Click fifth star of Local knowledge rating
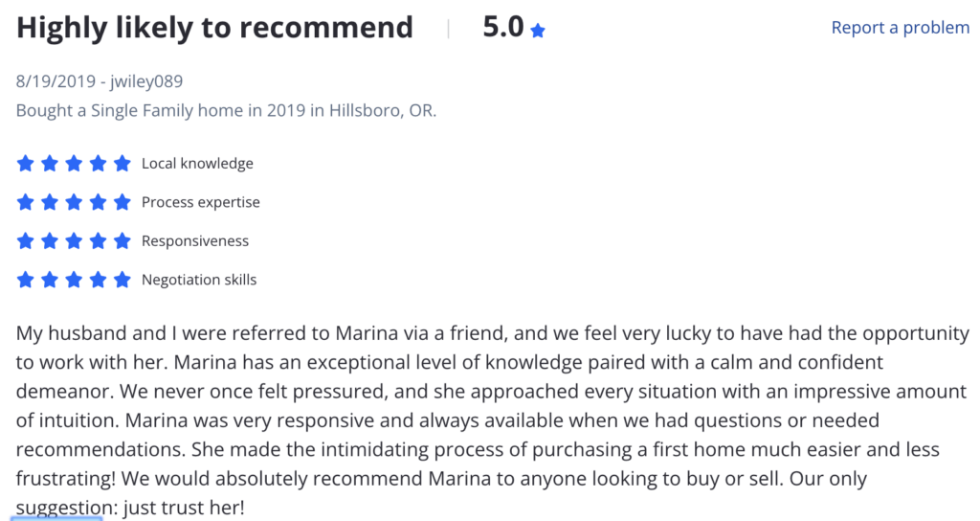This screenshot has width=980, height=521. (122, 163)
